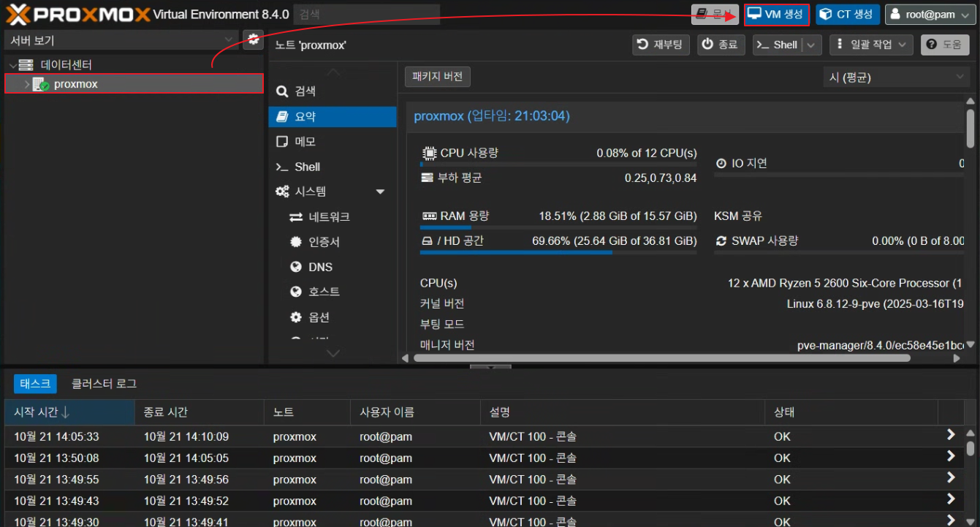Open the 인증서 certificates menu item
The image size is (980, 527).
pyautogui.click(x=333, y=242)
